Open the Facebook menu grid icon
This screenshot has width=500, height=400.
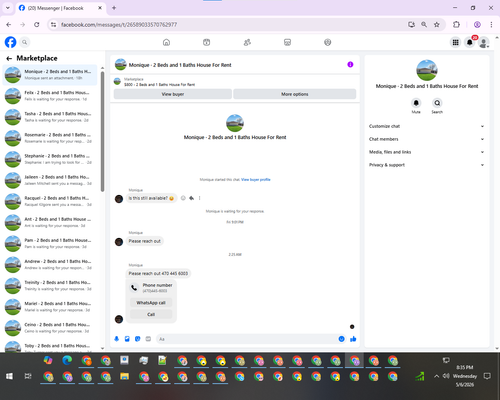[455, 42]
